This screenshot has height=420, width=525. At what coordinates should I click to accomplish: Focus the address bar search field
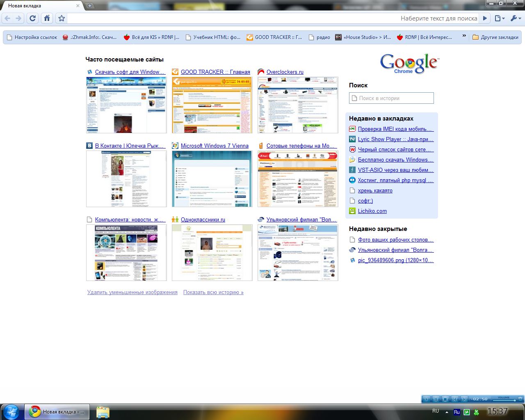[273, 18]
